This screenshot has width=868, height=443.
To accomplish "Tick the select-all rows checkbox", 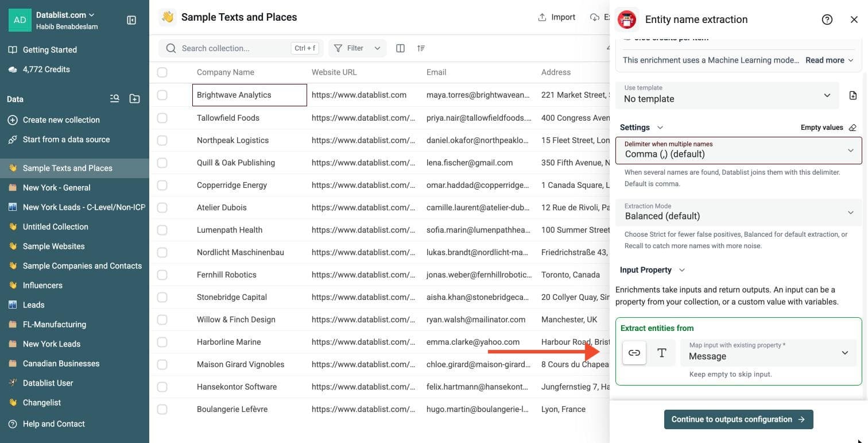I will tap(162, 72).
